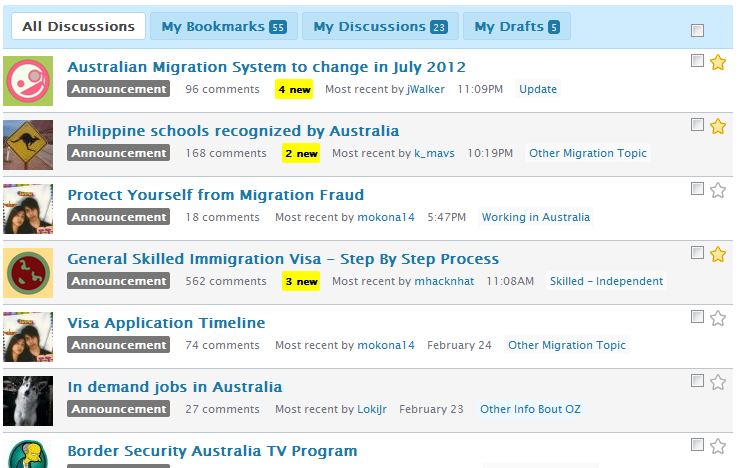Image resolution: width=740 pixels, height=468 pixels.
Task: Open couple photo avatar on Visa Timeline row
Action: pyautogui.click(x=28, y=337)
